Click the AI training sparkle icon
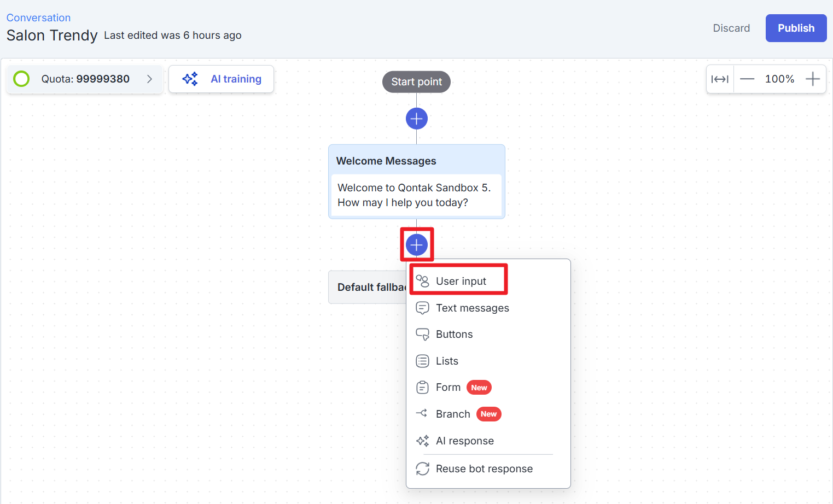The width and height of the screenshot is (833, 504). coord(190,79)
